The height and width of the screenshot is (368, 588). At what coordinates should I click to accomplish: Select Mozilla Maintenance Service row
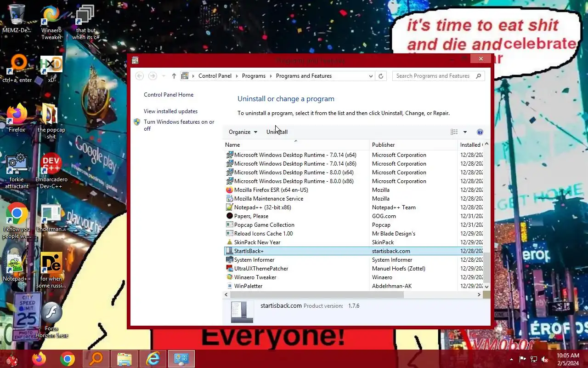coord(353,199)
